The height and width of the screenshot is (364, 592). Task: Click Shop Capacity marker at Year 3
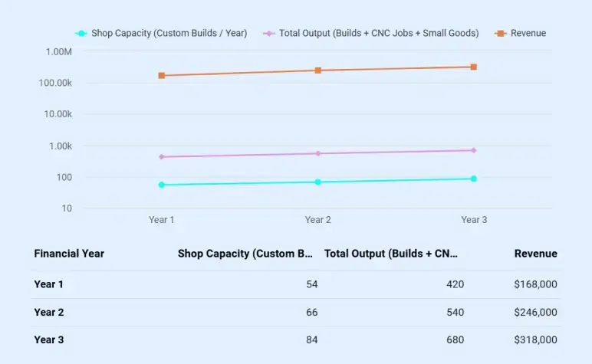(x=474, y=179)
